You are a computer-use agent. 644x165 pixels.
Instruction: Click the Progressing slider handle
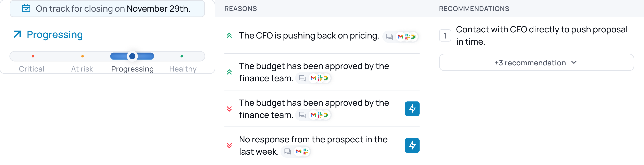132,56
